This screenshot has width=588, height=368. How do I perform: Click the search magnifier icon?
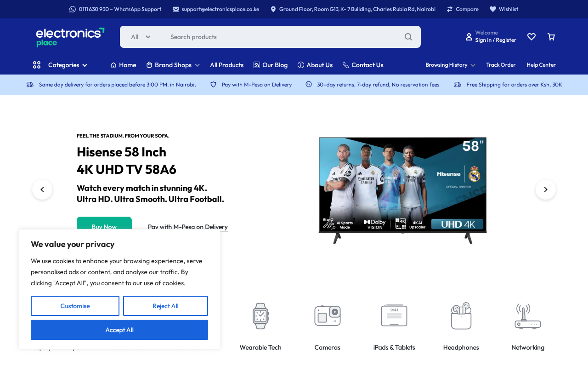(x=408, y=37)
